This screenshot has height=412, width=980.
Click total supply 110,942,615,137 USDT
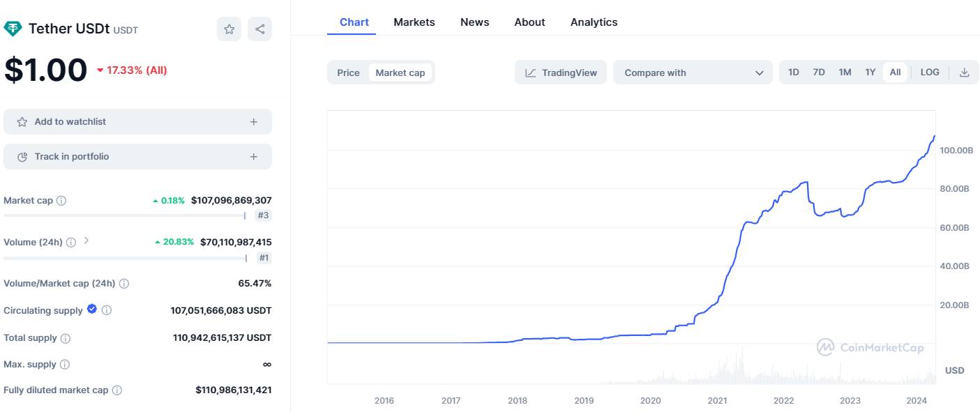pos(223,338)
